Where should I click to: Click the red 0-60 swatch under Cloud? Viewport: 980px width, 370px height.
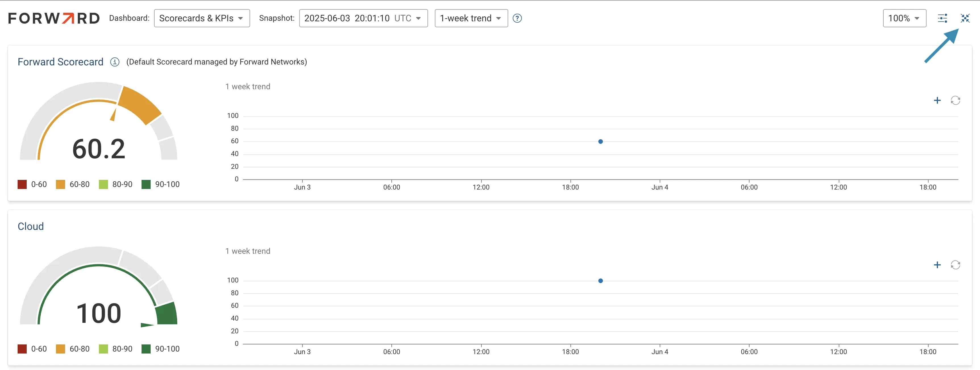pyautogui.click(x=22, y=349)
